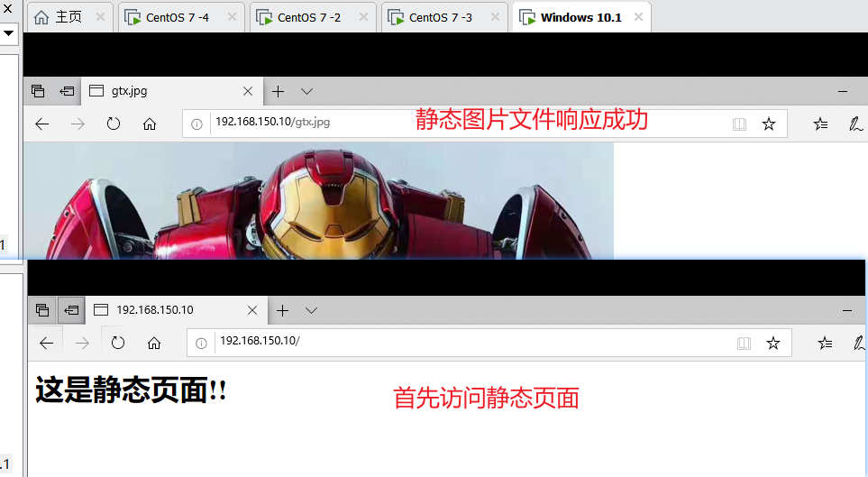Open reading view in 192.168.150.10 browser window
This screenshot has height=477, width=868.
(x=744, y=344)
